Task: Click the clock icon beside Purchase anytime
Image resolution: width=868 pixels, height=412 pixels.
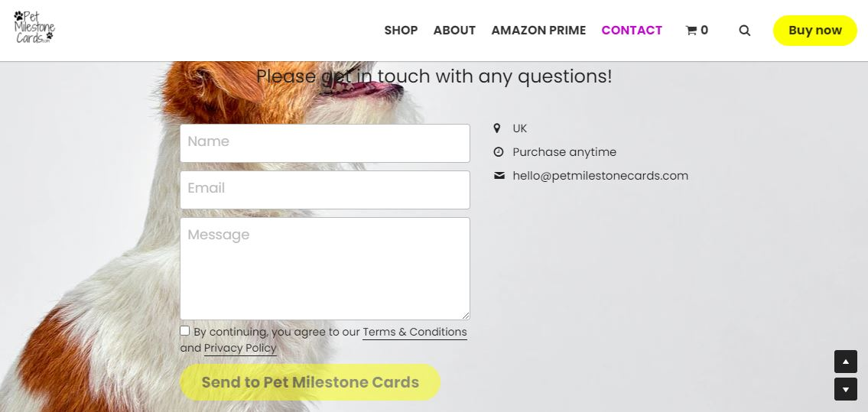Action: (x=499, y=152)
